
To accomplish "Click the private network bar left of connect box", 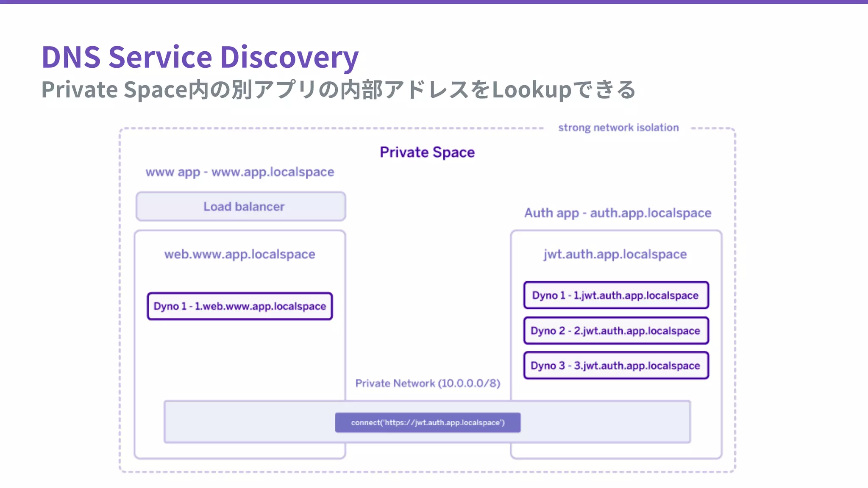I will (250, 422).
